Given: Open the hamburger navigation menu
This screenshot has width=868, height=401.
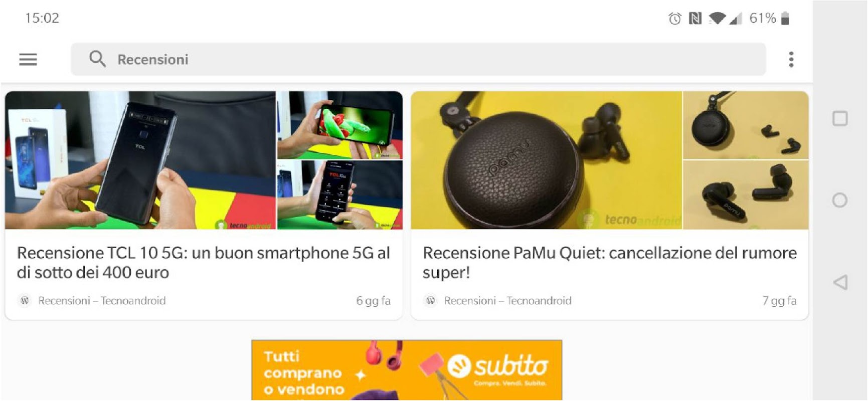Looking at the screenshot, I should coord(28,60).
